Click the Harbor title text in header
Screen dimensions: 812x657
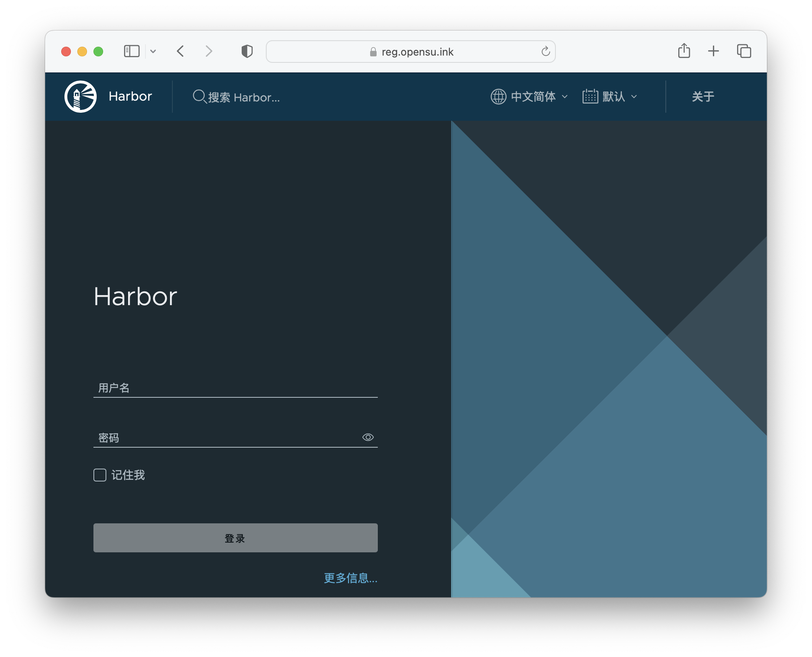(x=130, y=97)
